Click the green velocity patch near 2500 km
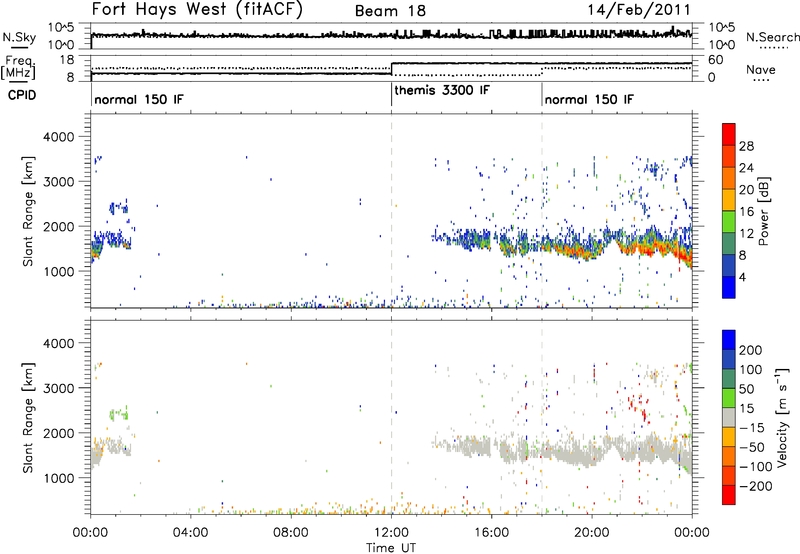The height and width of the screenshot is (554, 800). tap(119, 414)
